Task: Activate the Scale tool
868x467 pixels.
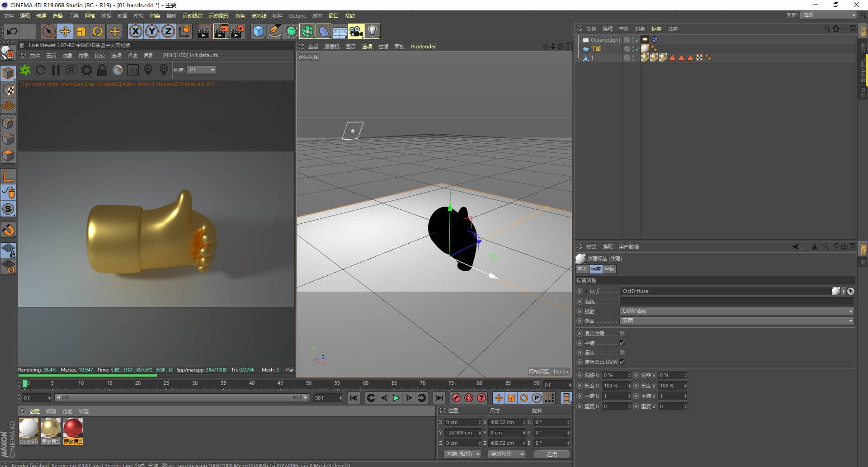Action: pos(81,31)
